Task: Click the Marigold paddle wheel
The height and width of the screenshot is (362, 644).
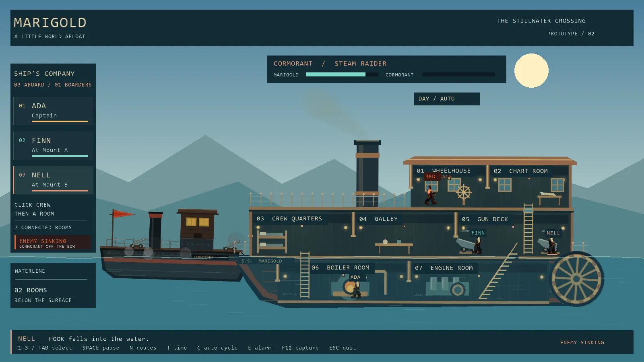Action: coord(577,279)
